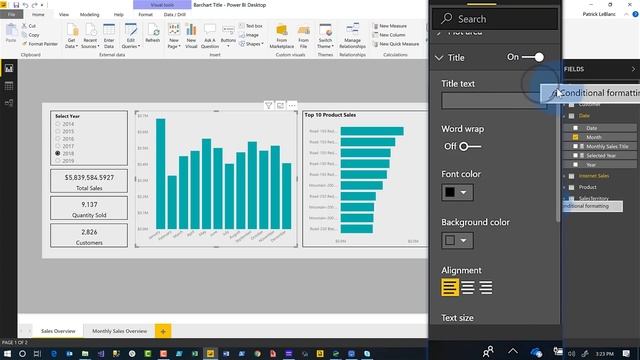Viewport: 640px width, 360px height.
Task: Click Ask A Question in the ribbon
Action: click(x=210, y=36)
